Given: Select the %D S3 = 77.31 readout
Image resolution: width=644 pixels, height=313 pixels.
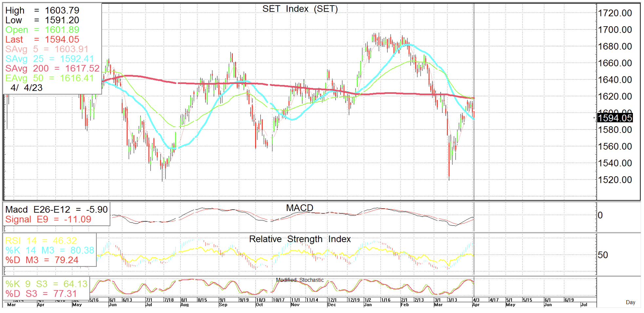Looking at the screenshot, I should click(41, 294).
